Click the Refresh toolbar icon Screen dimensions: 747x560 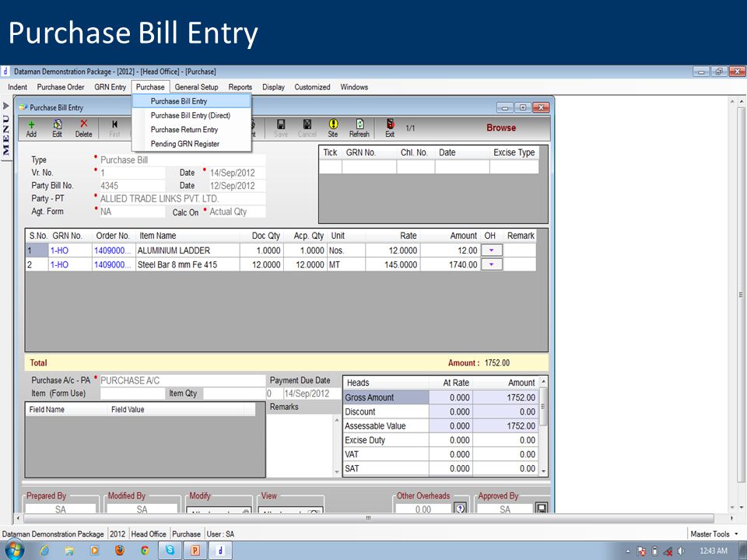(x=359, y=128)
